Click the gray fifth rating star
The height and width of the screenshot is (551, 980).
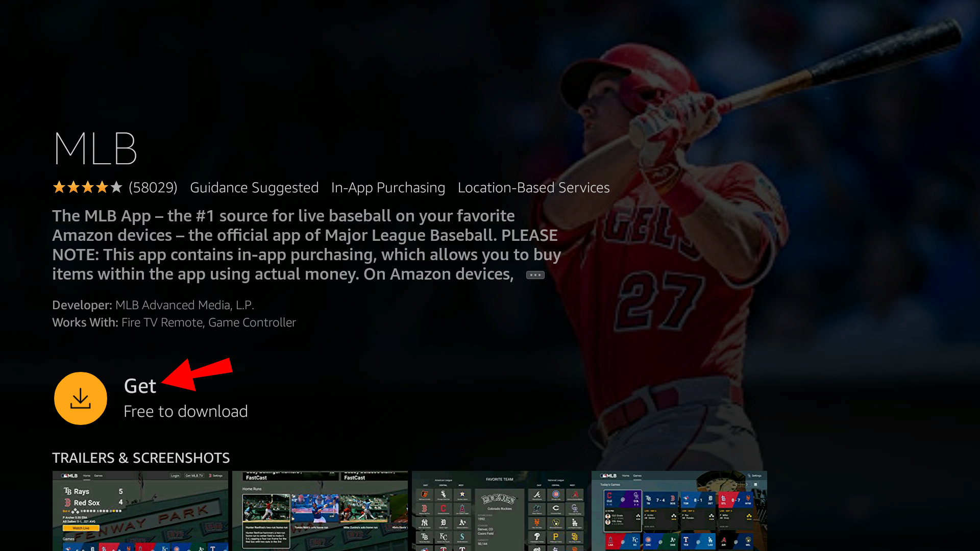pyautogui.click(x=116, y=188)
